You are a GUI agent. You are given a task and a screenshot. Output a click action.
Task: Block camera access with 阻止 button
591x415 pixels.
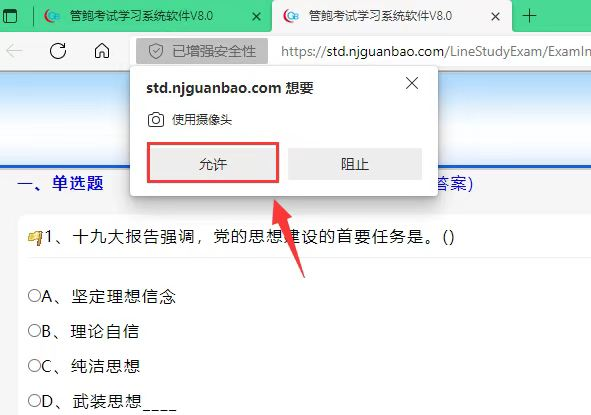pos(355,164)
